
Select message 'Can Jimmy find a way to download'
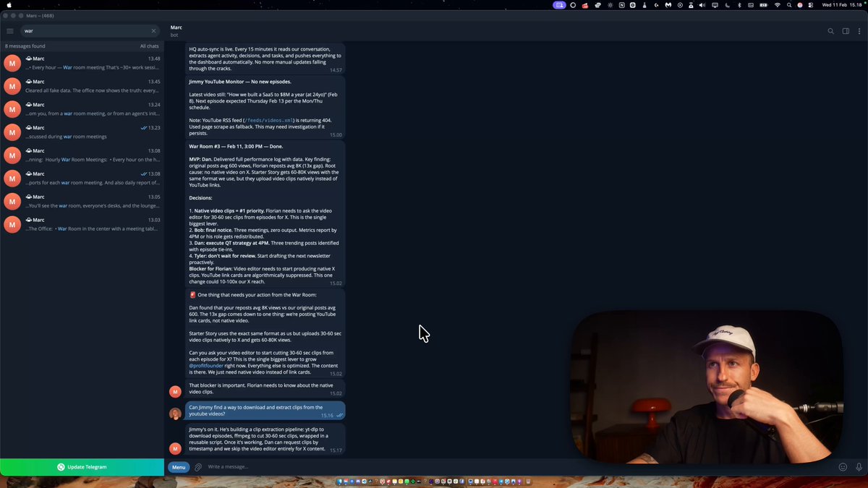pyautogui.click(x=265, y=410)
